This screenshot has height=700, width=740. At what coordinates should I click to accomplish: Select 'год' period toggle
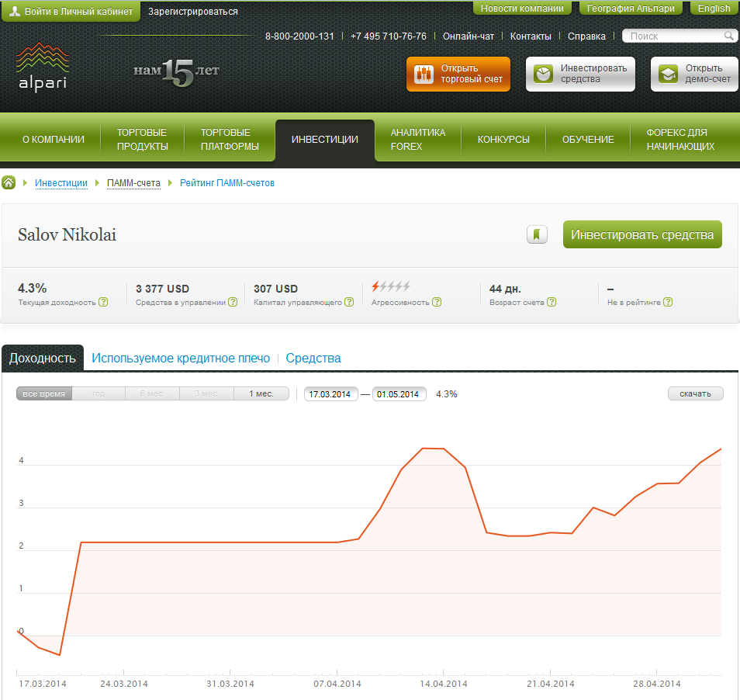pos(99,393)
